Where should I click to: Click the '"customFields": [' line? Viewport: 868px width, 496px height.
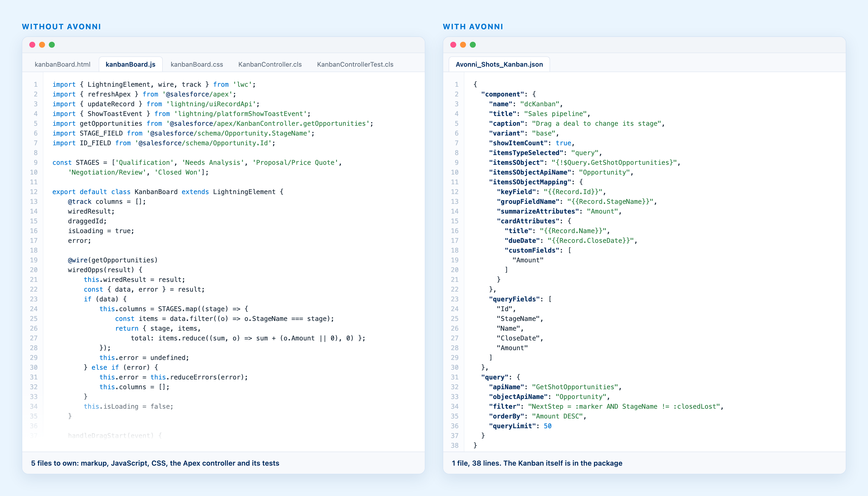pos(538,250)
